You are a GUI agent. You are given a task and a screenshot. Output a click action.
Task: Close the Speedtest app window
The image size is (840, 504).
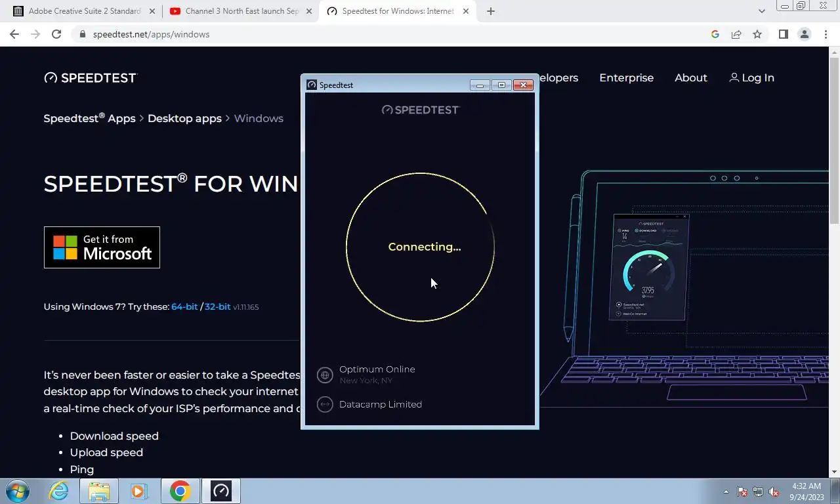point(523,85)
